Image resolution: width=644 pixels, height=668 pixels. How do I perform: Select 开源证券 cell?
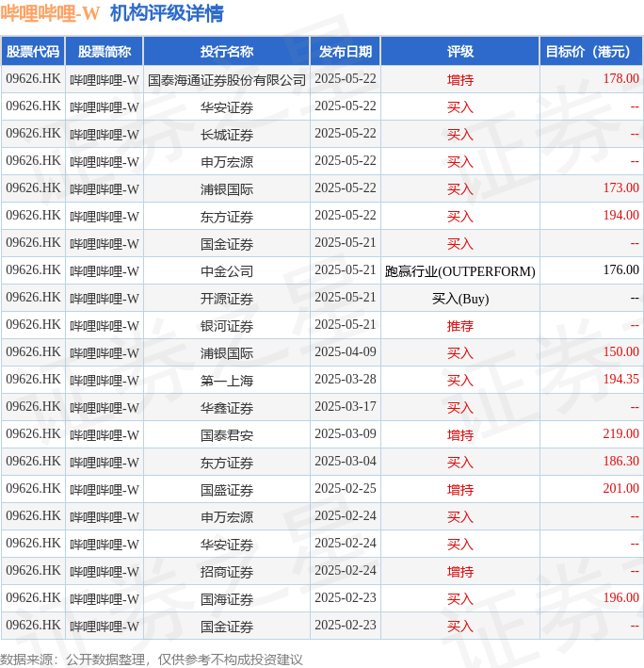pos(227,299)
